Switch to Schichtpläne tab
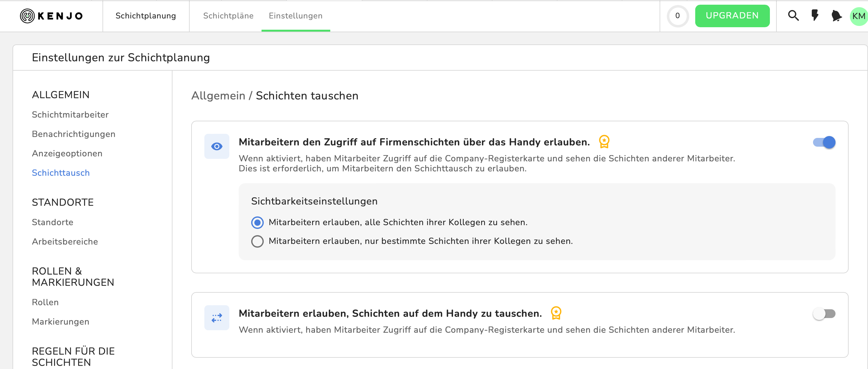Screen dimensions: 868x369 [x=228, y=16]
